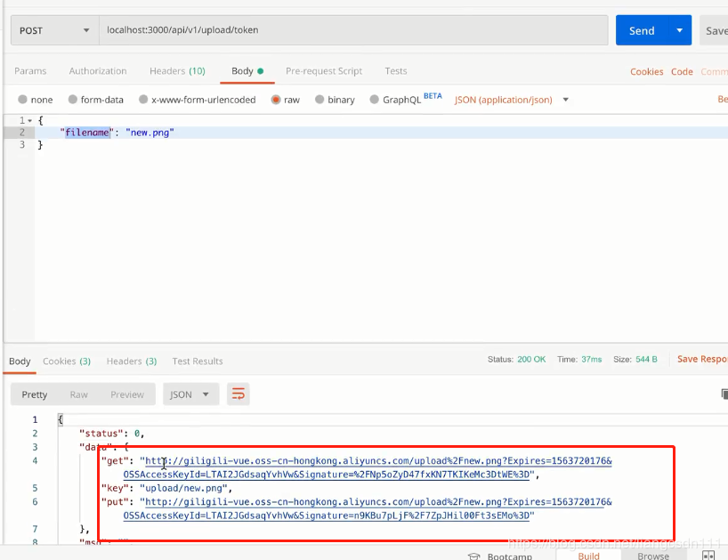Click Save Response link
The height and width of the screenshot is (560, 728).
click(702, 359)
